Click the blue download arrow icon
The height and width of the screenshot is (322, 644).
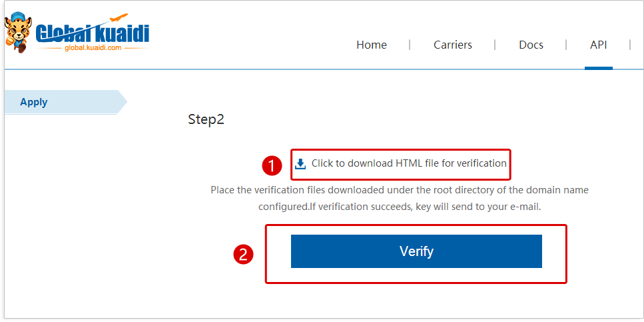[300, 164]
